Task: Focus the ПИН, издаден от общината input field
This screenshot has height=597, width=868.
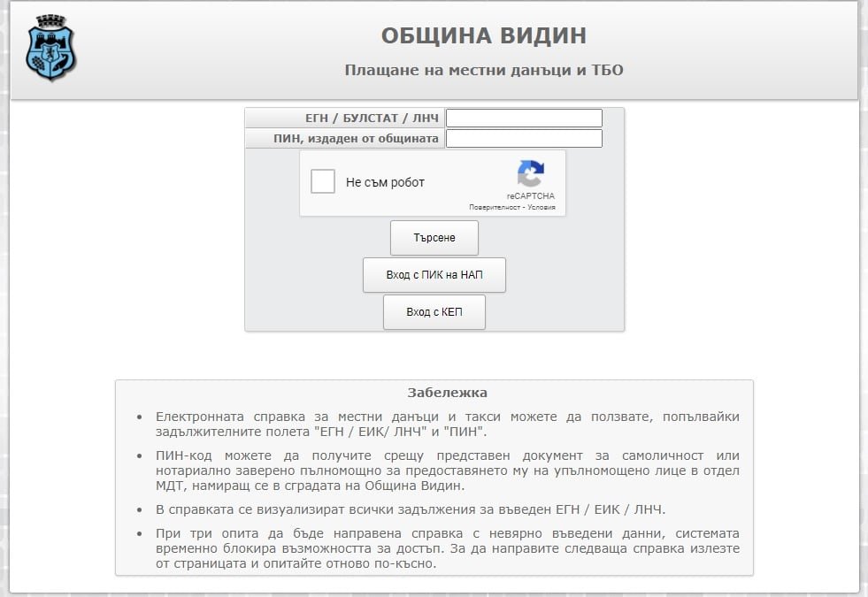Action: (x=523, y=139)
